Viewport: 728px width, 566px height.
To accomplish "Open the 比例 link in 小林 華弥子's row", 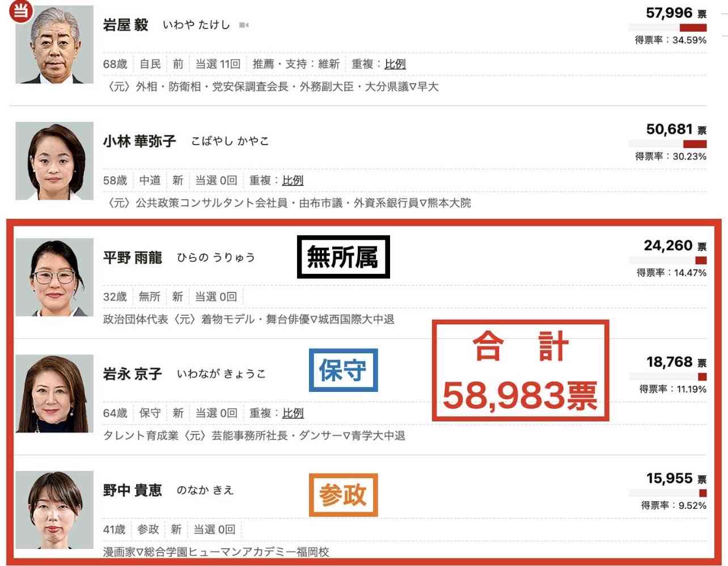I will click(x=293, y=180).
